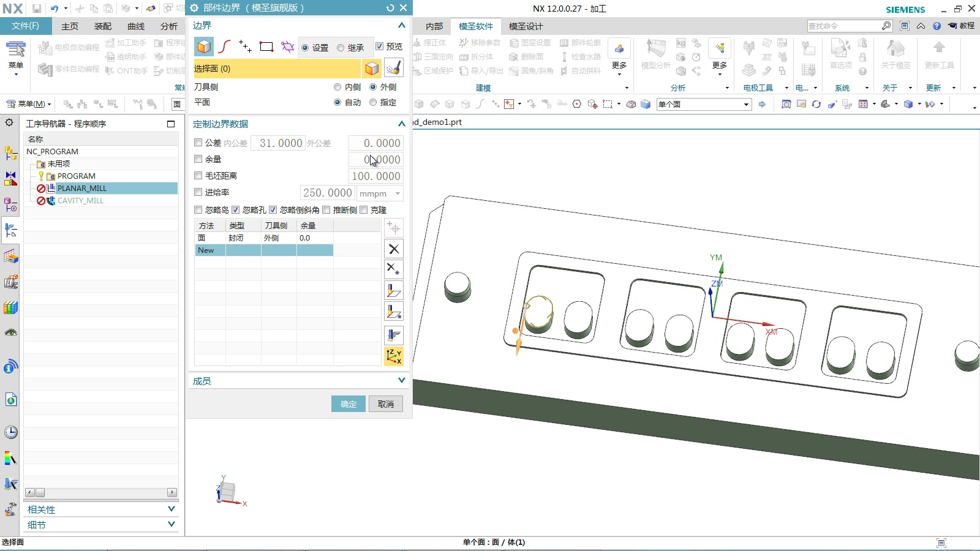Reset the 部件边界 dialog
This screenshot has height=551, width=980.
pos(390,8)
